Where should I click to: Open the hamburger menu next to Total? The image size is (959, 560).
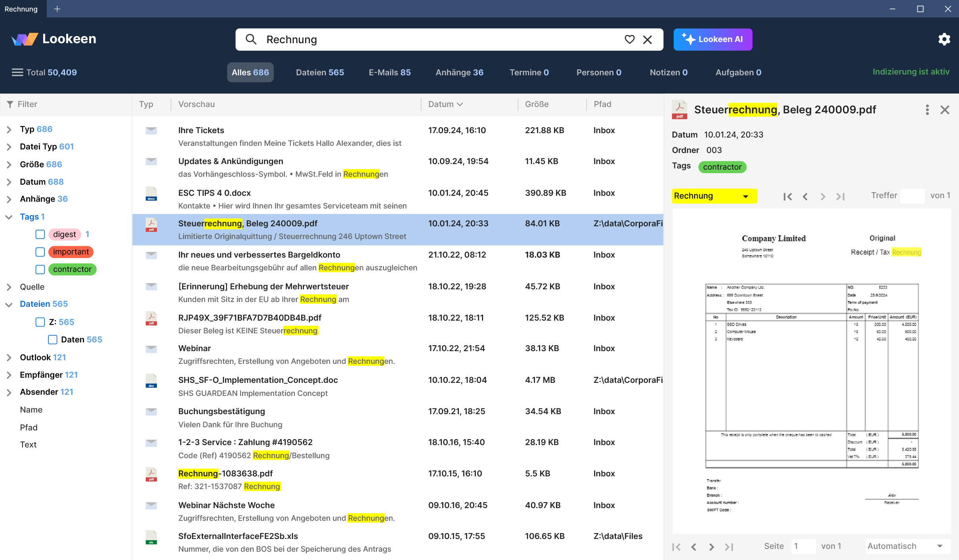(x=17, y=72)
